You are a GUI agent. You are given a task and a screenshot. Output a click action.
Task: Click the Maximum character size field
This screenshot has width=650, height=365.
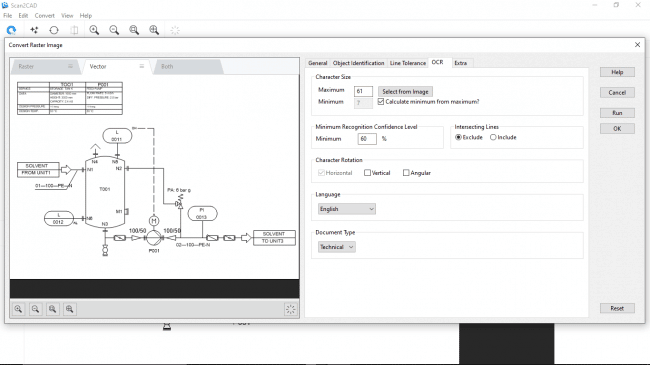tap(363, 91)
